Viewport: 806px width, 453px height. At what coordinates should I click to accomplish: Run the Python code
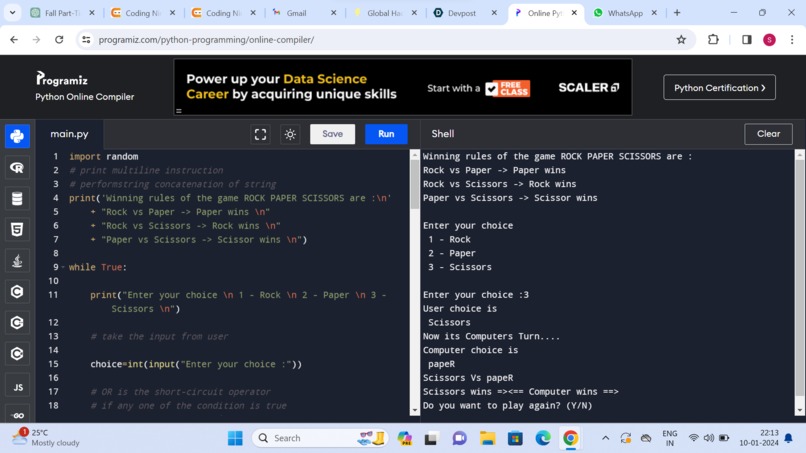[386, 134]
